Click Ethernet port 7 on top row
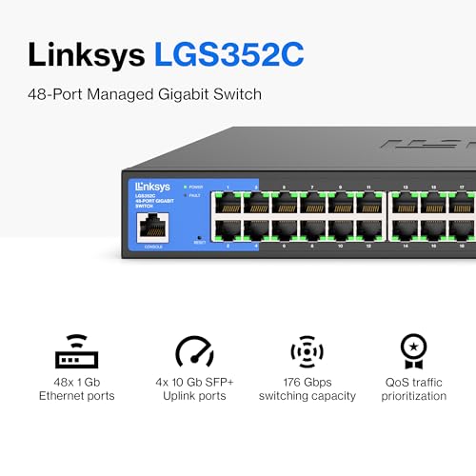Screen dimensions: 476x476 point(312,203)
